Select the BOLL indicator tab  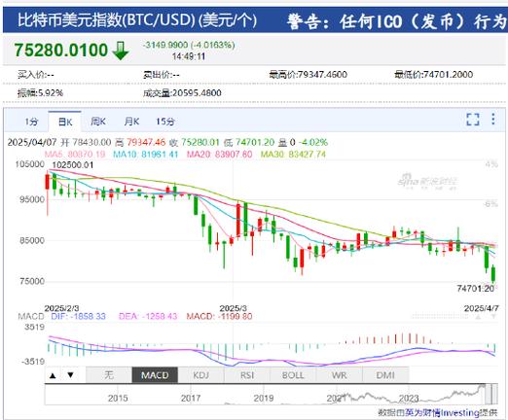point(293,375)
